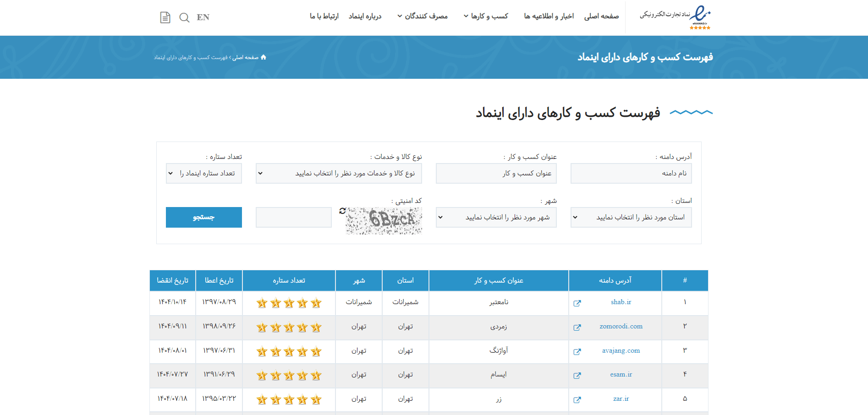Open ارتباط با ما menu item
The width and height of the screenshot is (868, 415).
324,16
